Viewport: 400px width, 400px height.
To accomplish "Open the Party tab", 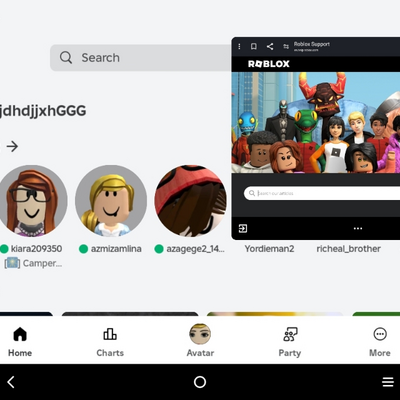I will pyautogui.click(x=290, y=342).
